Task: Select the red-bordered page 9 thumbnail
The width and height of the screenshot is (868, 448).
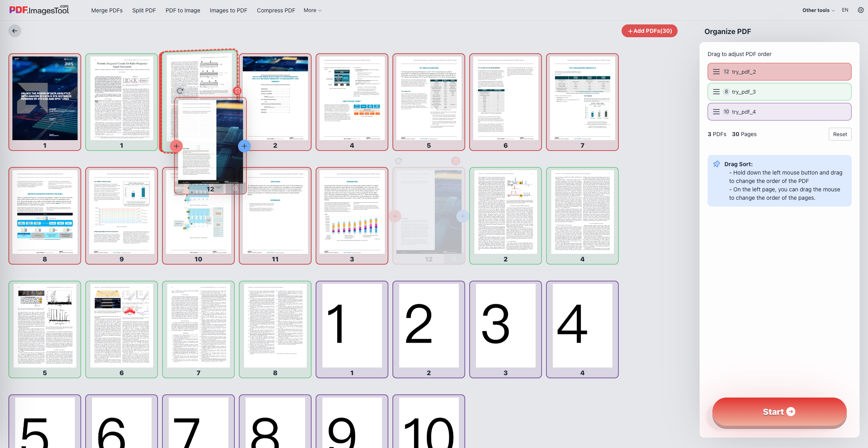Action: [122, 216]
